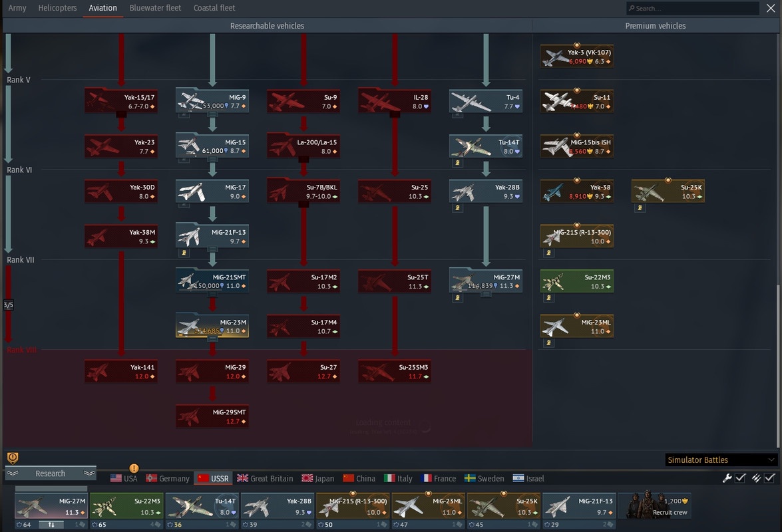Select the MiG-27M card in research tree
782x532 pixels.
point(486,281)
